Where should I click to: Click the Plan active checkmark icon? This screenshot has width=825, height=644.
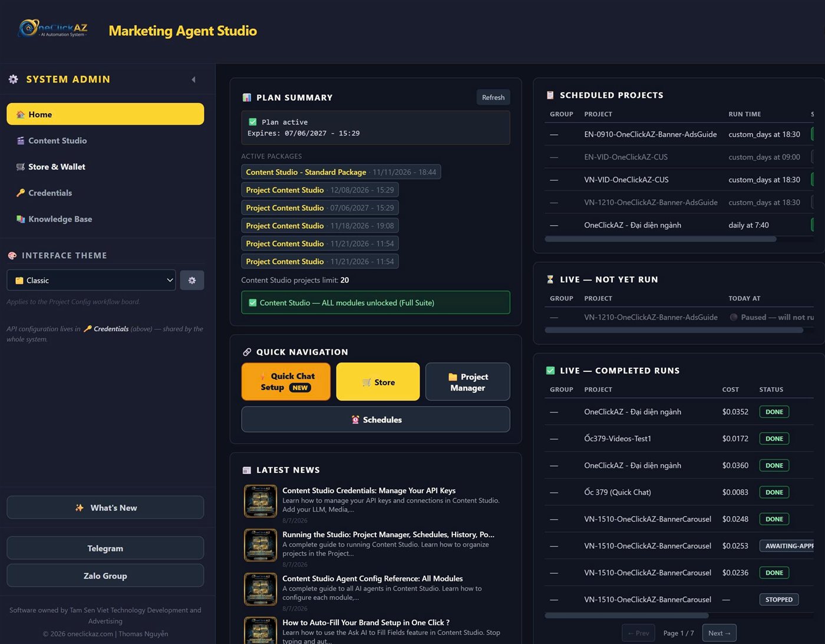tap(253, 122)
